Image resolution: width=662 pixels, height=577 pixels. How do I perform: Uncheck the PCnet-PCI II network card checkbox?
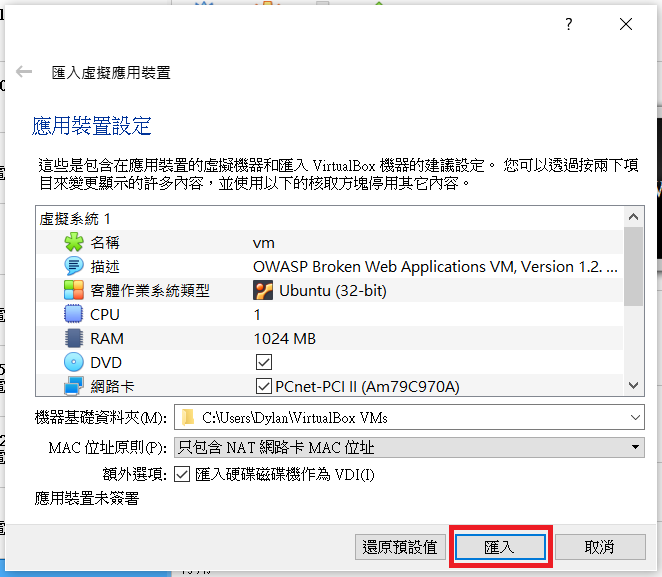(264, 386)
